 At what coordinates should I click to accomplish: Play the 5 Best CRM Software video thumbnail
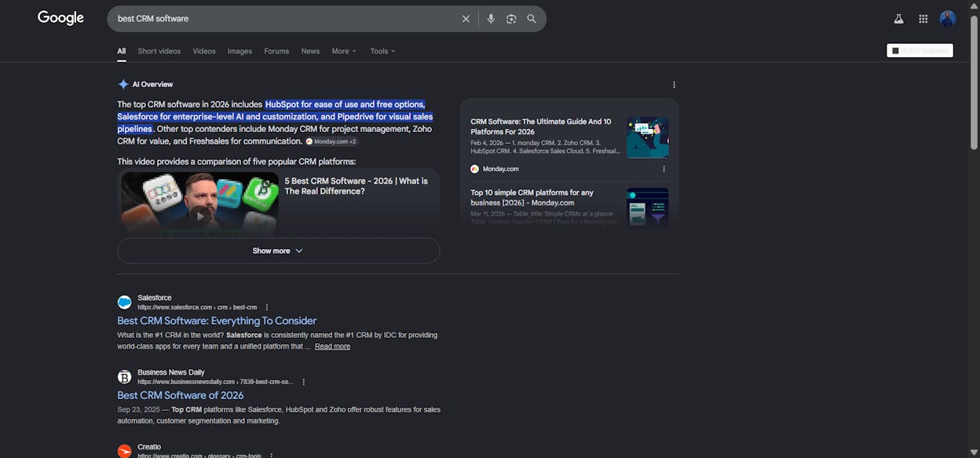(x=199, y=204)
